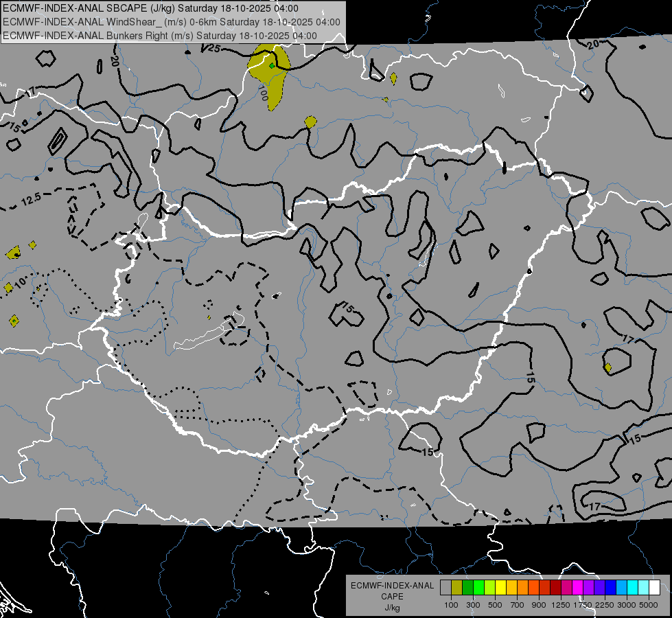The image size is (672, 618).
Task: Select the dark green legend swatch
Action: coord(467,587)
